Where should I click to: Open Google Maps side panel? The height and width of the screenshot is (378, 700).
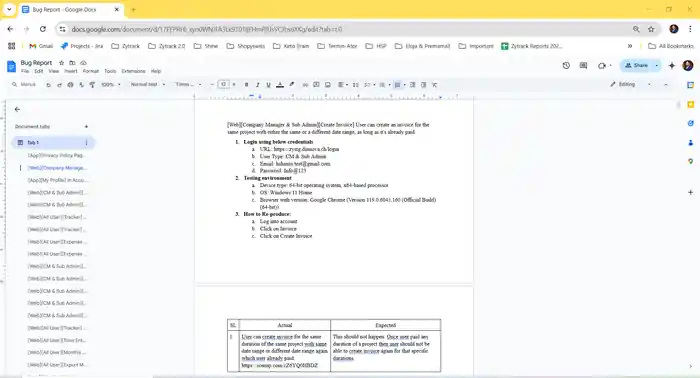pos(690,162)
